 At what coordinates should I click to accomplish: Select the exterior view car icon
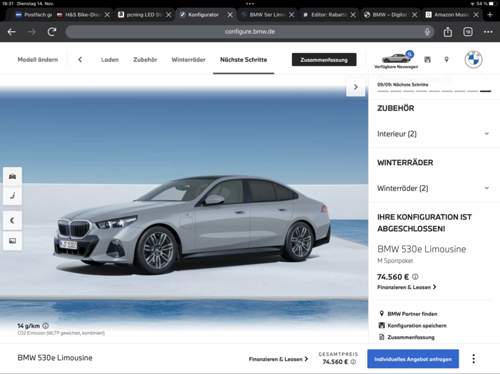[12, 176]
